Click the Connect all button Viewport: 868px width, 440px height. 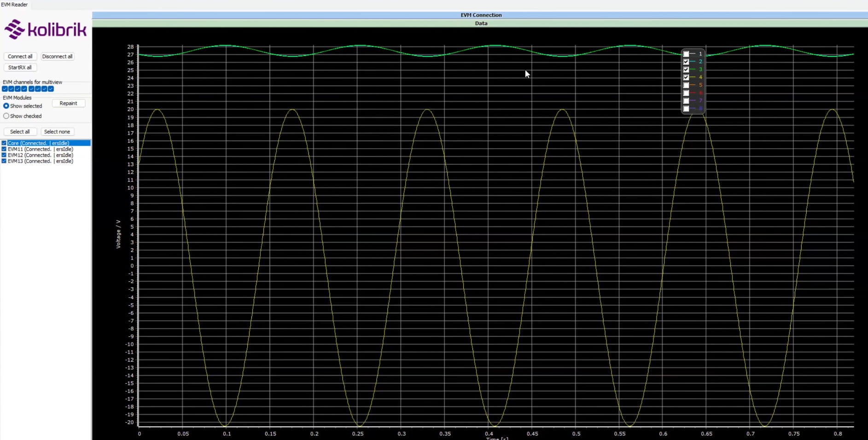(20, 56)
